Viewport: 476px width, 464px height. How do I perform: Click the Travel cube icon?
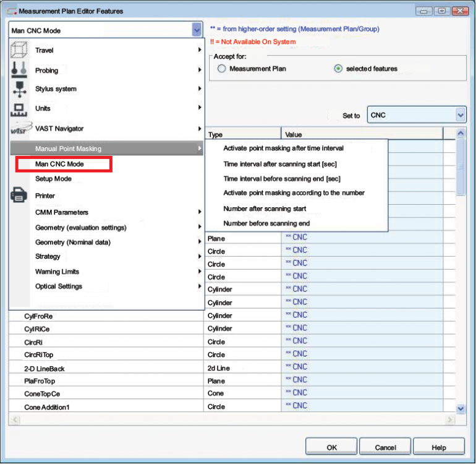pyautogui.click(x=19, y=50)
